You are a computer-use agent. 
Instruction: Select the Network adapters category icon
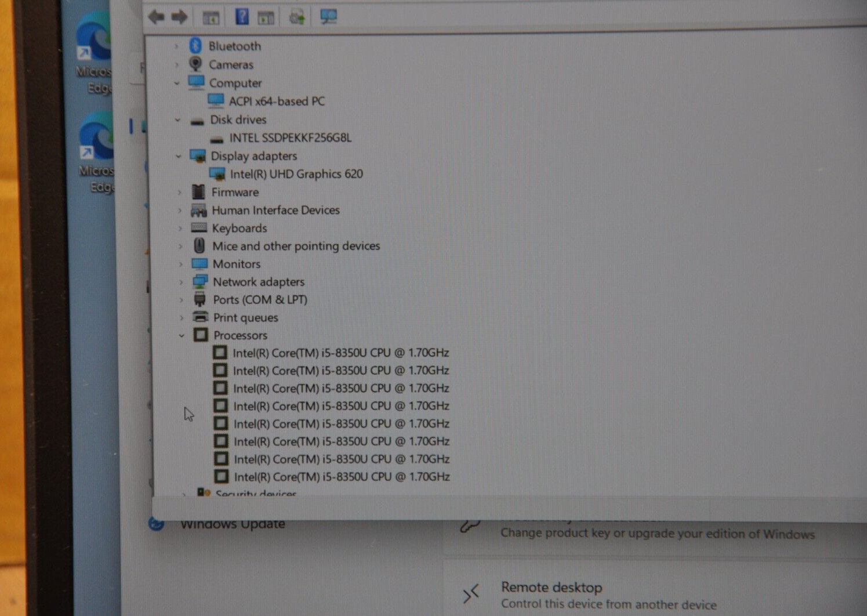200,282
